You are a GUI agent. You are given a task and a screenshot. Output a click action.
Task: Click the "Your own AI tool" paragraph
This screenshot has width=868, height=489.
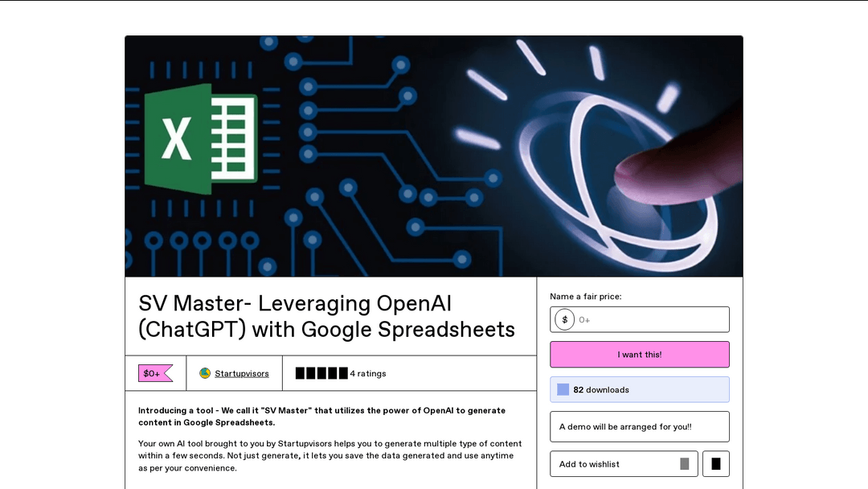(x=330, y=456)
